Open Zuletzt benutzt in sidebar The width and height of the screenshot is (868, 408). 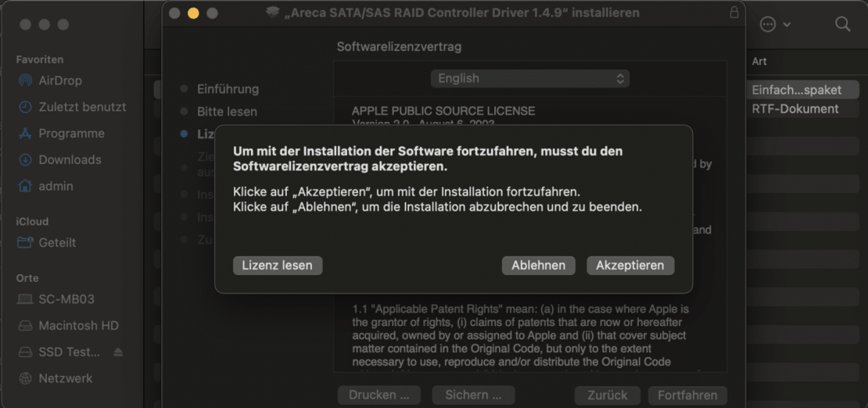click(81, 107)
